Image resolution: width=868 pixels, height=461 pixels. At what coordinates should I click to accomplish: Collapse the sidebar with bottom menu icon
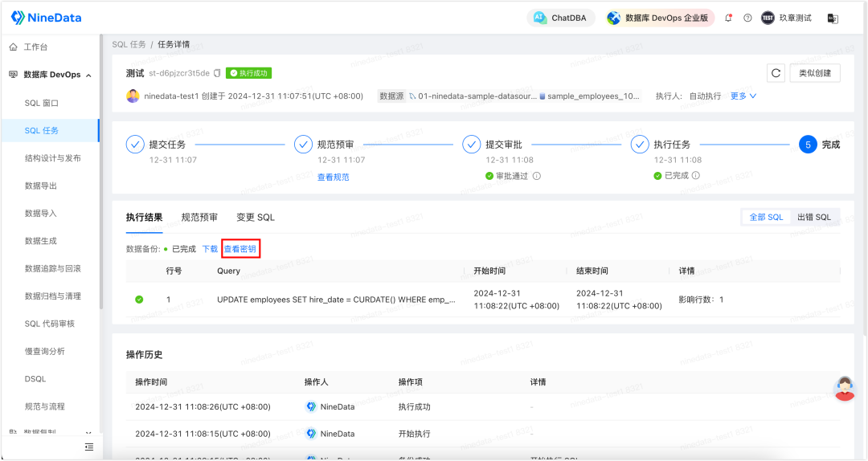(89, 447)
